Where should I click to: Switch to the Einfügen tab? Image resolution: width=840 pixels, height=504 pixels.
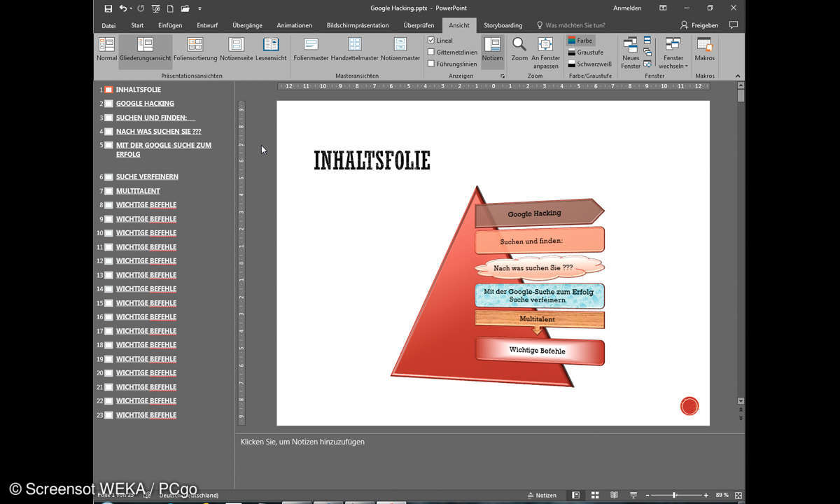click(x=170, y=25)
